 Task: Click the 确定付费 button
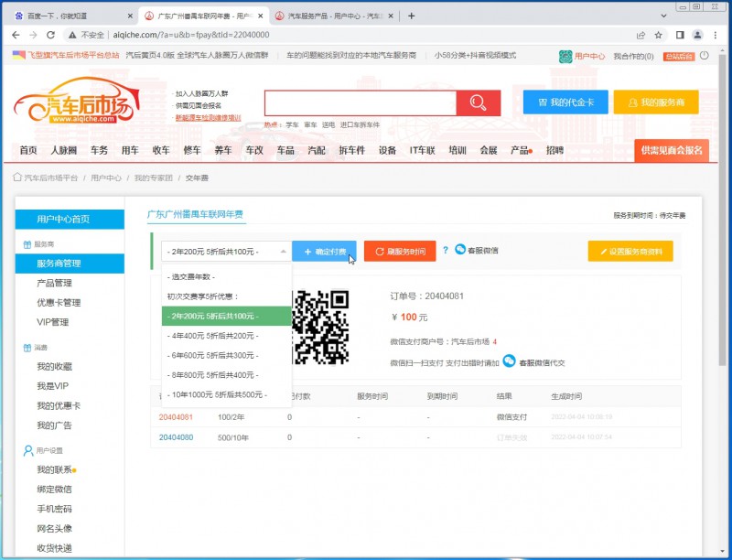[x=325, y=252]
